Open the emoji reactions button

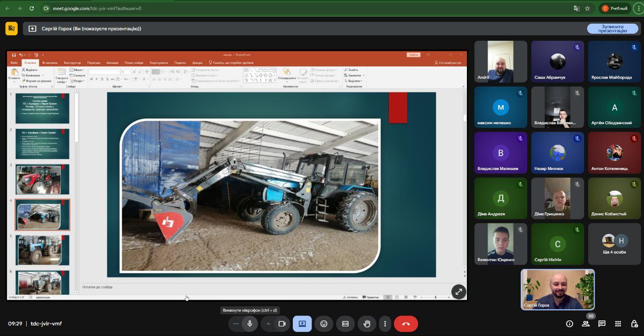coord(324,324)
